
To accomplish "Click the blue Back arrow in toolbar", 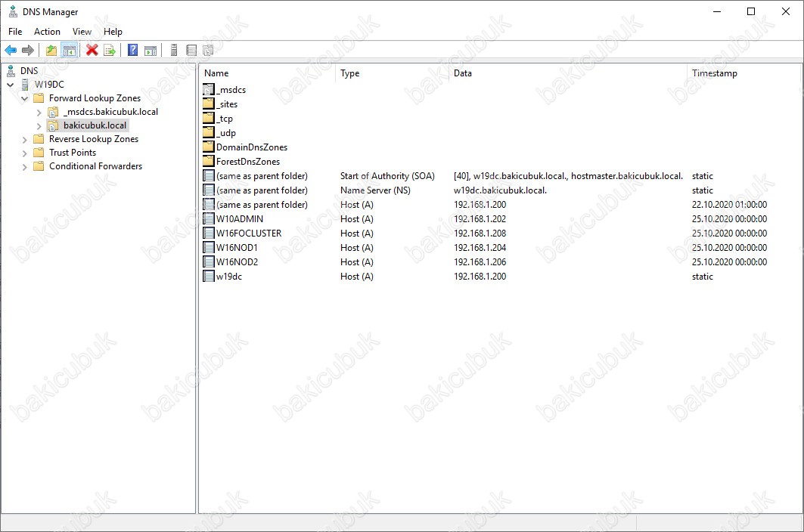I will (11, 51).
